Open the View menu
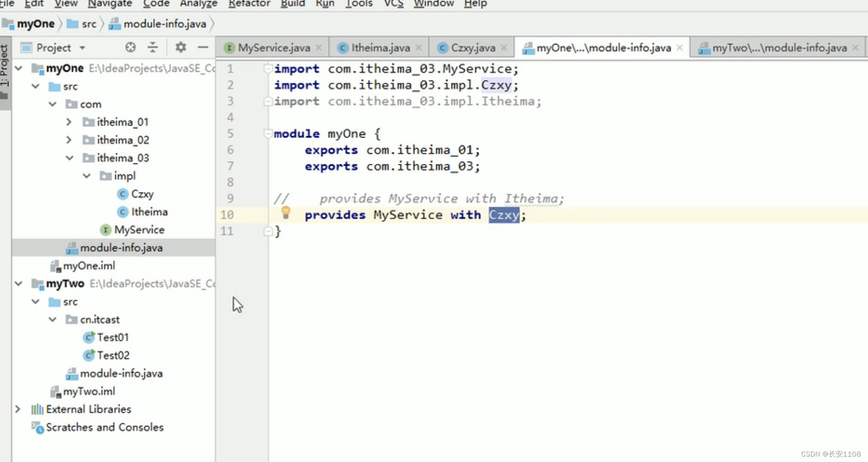This screenshot has height=462, width=868. (x=66, y=4)
